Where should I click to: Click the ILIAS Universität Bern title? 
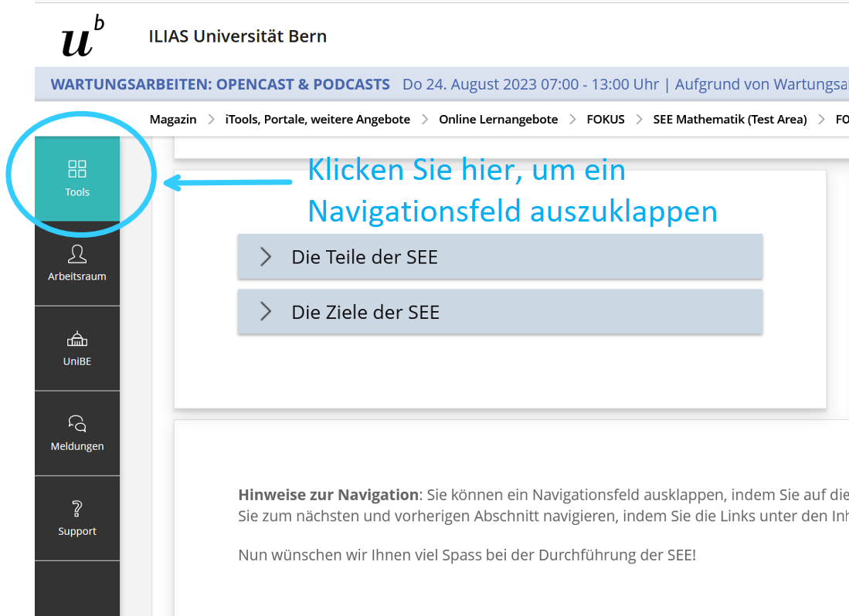(238, 36)
